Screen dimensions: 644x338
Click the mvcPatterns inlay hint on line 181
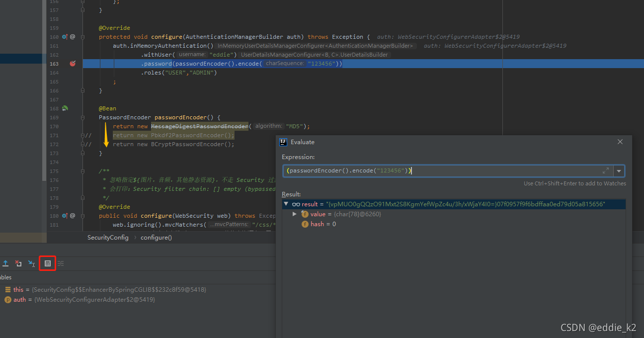(x=229, y=225)
